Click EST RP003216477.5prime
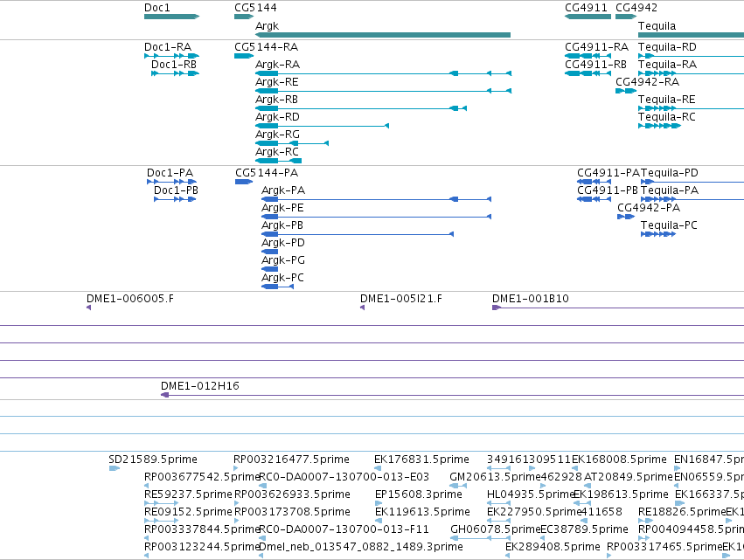Image resolution: width=744 pixels, height=560 pixels. (x=291, y=460)
